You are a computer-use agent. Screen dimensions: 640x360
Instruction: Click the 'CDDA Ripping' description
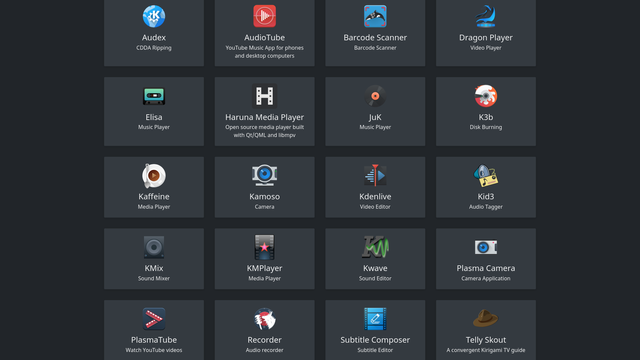154,48
